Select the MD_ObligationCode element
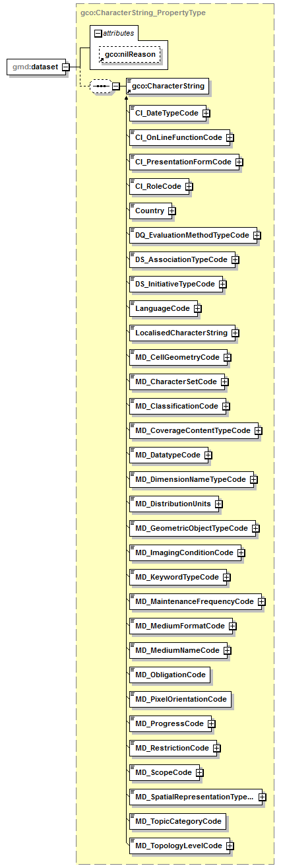 pos(170,675)
